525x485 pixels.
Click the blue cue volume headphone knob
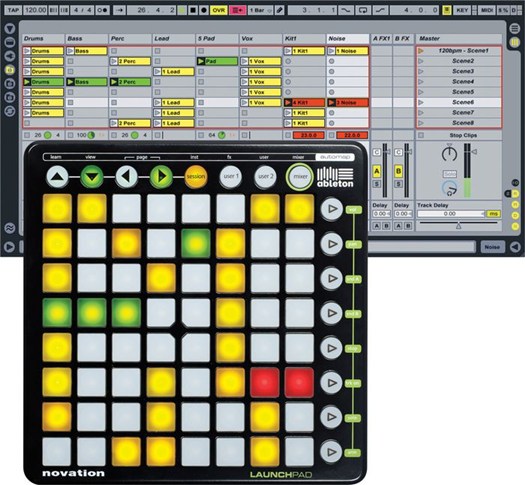450,189
